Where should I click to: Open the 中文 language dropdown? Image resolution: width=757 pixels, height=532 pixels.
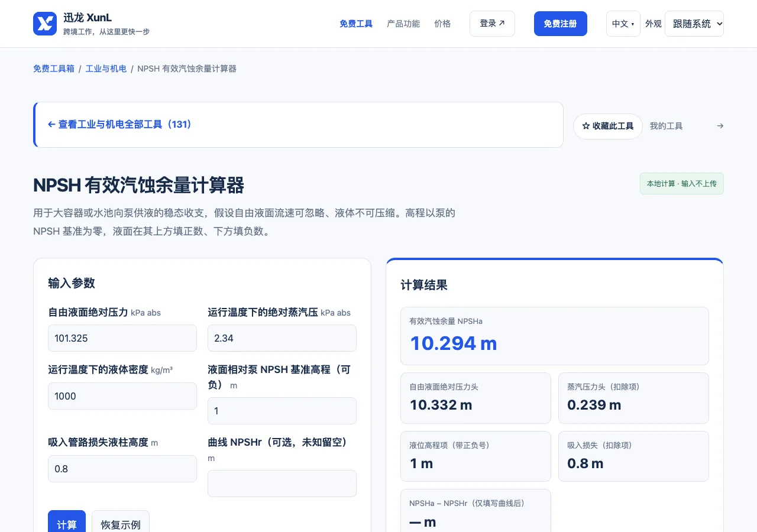pyautogui.click(x=623, y=24)
